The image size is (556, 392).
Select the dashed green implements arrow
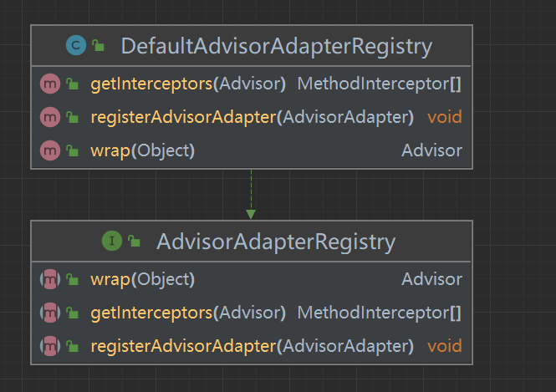251,194
